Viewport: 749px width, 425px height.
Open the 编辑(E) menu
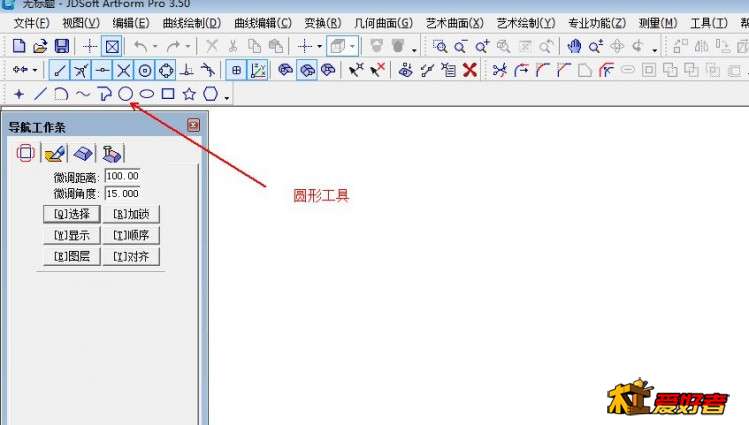(131, 23)
